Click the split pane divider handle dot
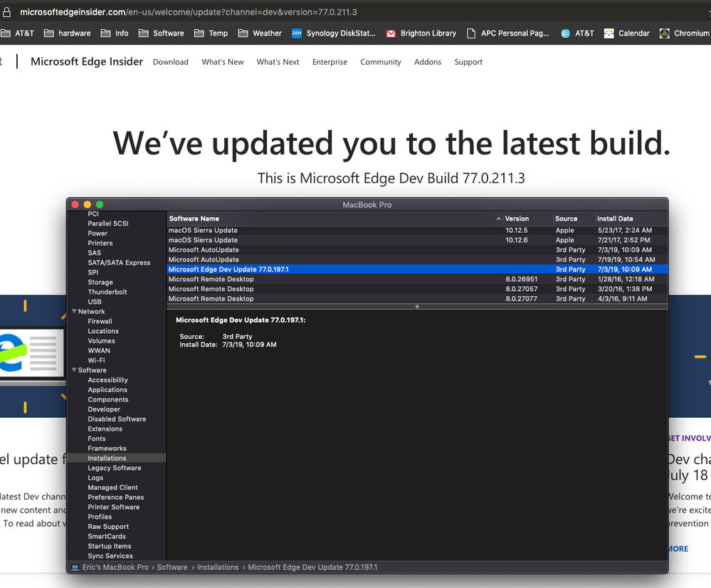The height and width of the screenshot is (588, 711). (x=417, y=307)
